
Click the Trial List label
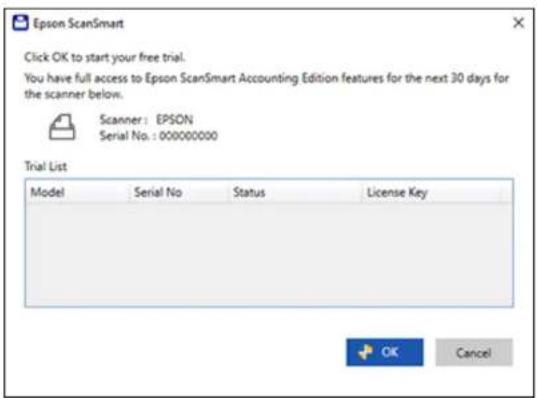[46, 166]
